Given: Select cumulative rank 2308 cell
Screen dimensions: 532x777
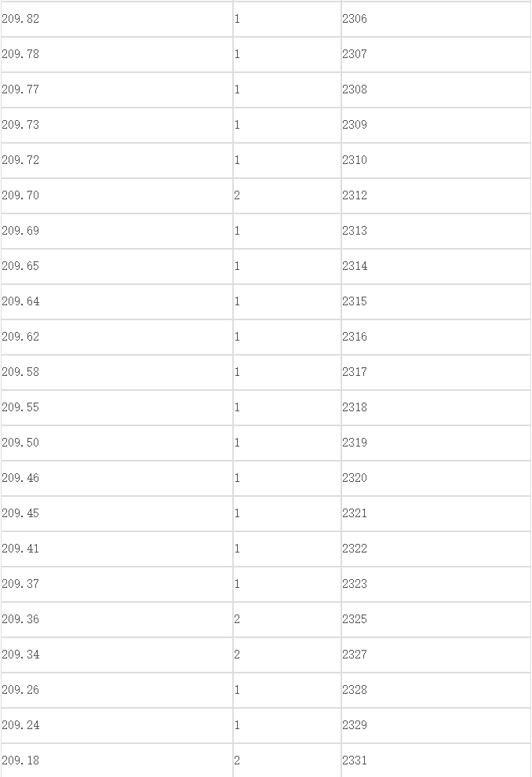Looking at the screenshot, I should click(436, 89).
